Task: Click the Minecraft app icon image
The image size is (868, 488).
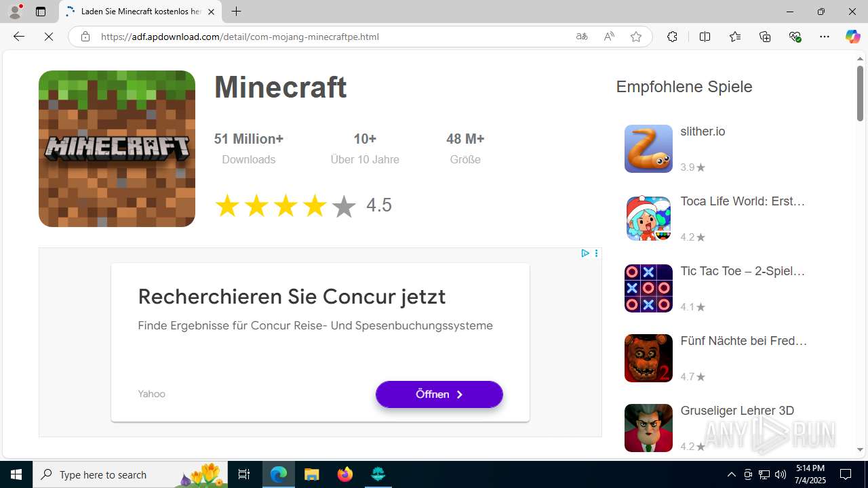Action: tap(117, 148)
